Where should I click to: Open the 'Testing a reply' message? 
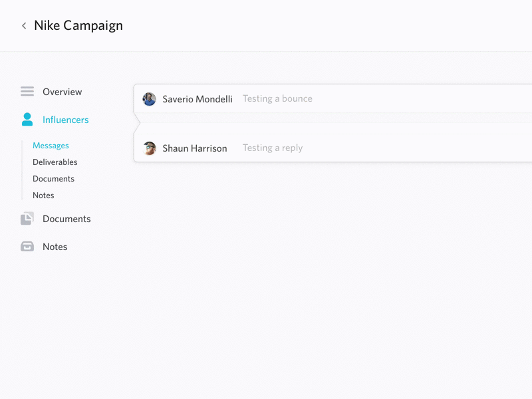click(273, 148)
